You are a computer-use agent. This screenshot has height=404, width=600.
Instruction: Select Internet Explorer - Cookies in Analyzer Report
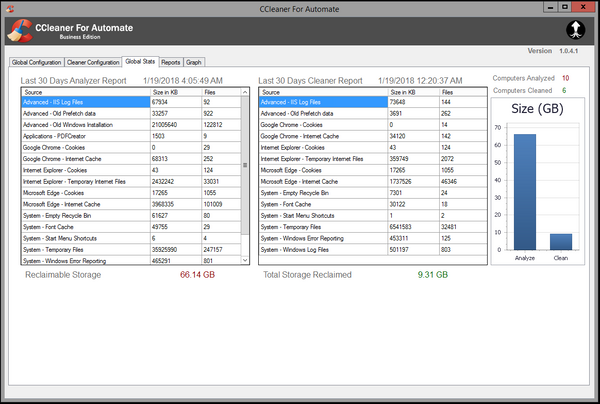point(131,170)
